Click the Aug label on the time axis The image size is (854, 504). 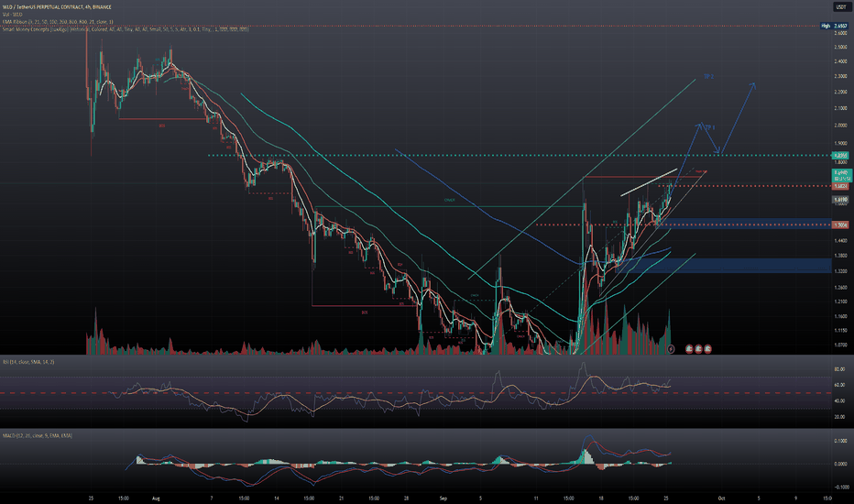tap(157, 498)
